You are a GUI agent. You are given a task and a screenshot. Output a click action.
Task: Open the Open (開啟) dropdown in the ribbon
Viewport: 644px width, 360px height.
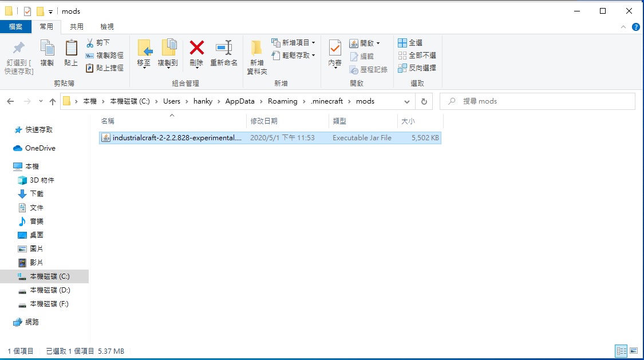[365, 43]
